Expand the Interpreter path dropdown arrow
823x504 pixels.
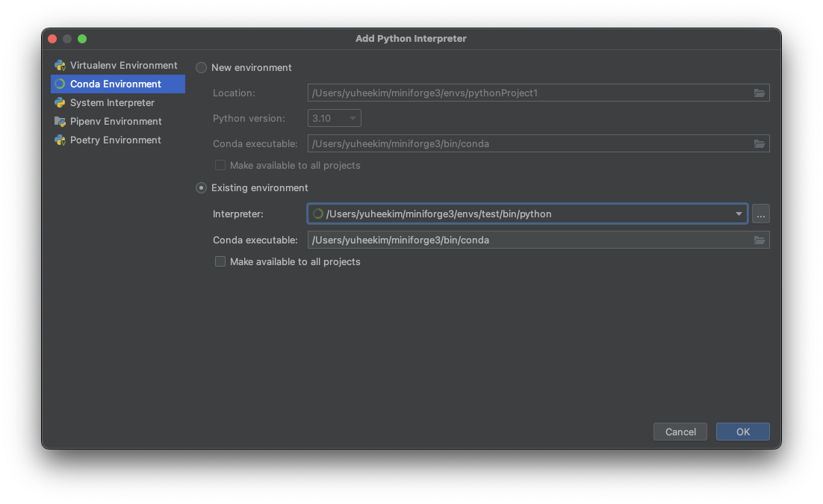[739, 214]
